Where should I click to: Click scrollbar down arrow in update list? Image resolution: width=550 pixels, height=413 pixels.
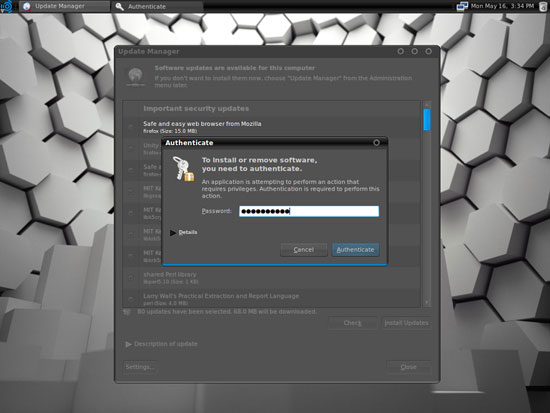pyautogui.click(x=427, y=302)
